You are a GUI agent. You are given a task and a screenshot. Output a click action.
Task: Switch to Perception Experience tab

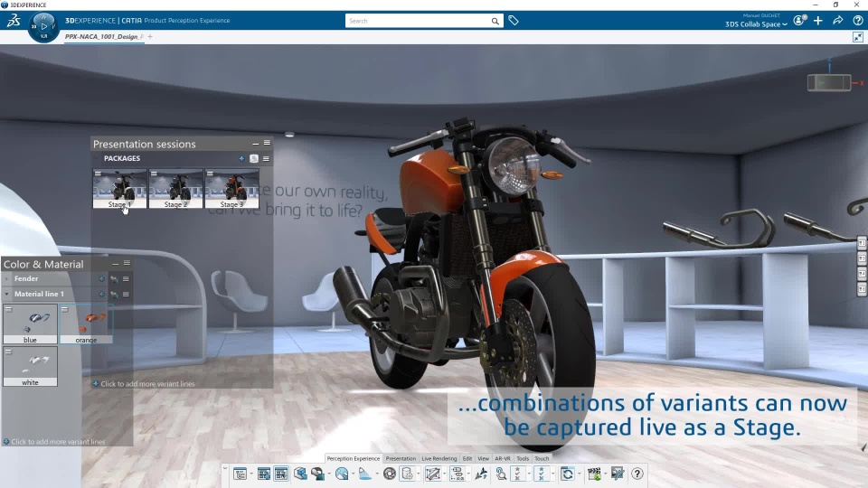click(x=354, y=459)
